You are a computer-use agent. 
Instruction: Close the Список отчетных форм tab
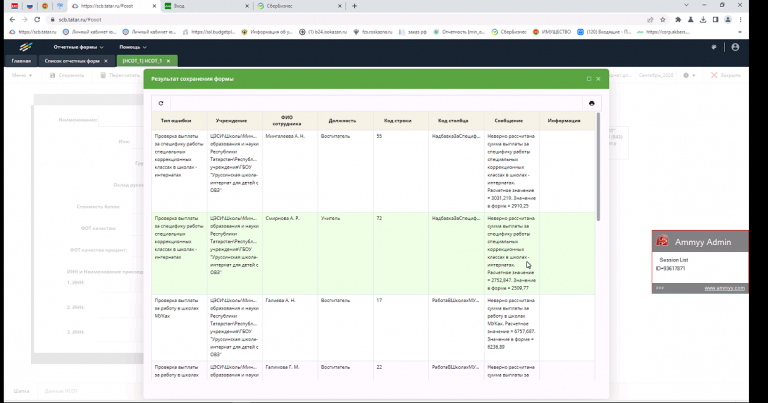click(x=106, y=61)
